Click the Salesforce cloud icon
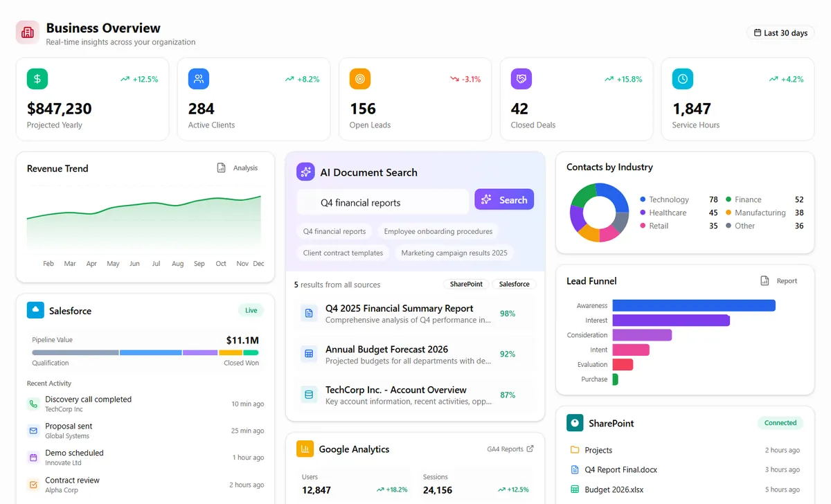 pos(35,310)
